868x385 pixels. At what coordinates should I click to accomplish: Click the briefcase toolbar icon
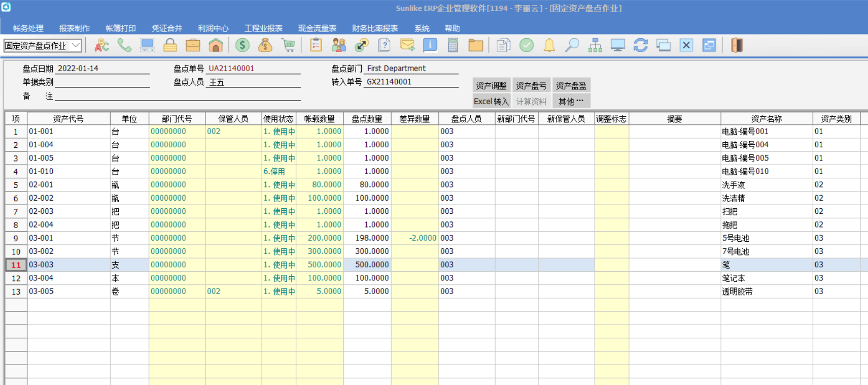point(193,45)
